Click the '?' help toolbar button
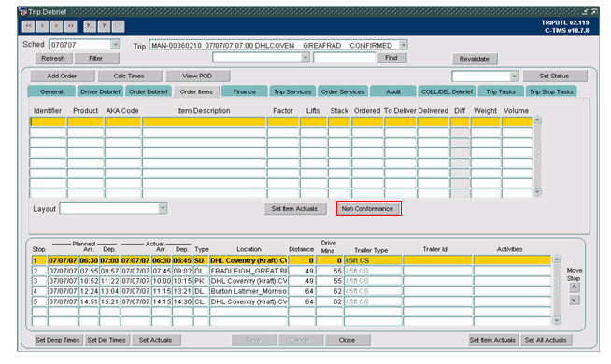The height and width of the screenshot is (364, 611). tap(104, 26)
